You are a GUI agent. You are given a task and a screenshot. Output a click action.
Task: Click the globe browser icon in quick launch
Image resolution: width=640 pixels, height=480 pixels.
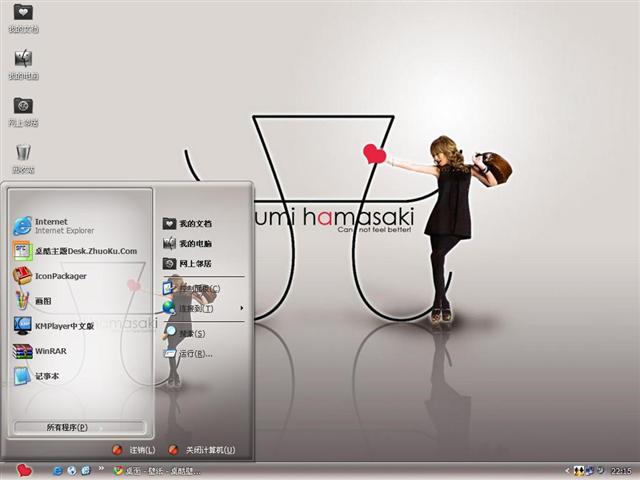(72, 471)
